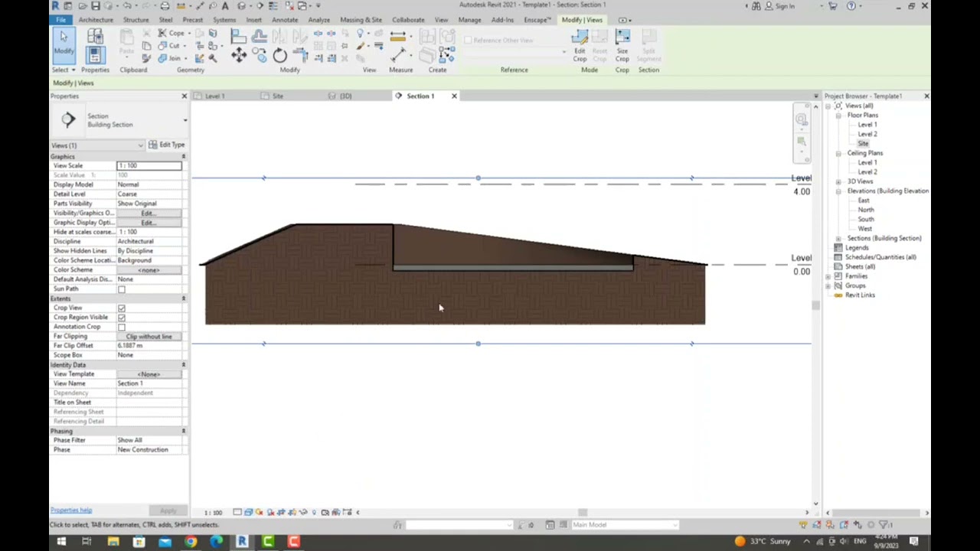Toggle the Sun Path checkbox
The height and width of the screenshot is (551, 980).
(122, 289)
